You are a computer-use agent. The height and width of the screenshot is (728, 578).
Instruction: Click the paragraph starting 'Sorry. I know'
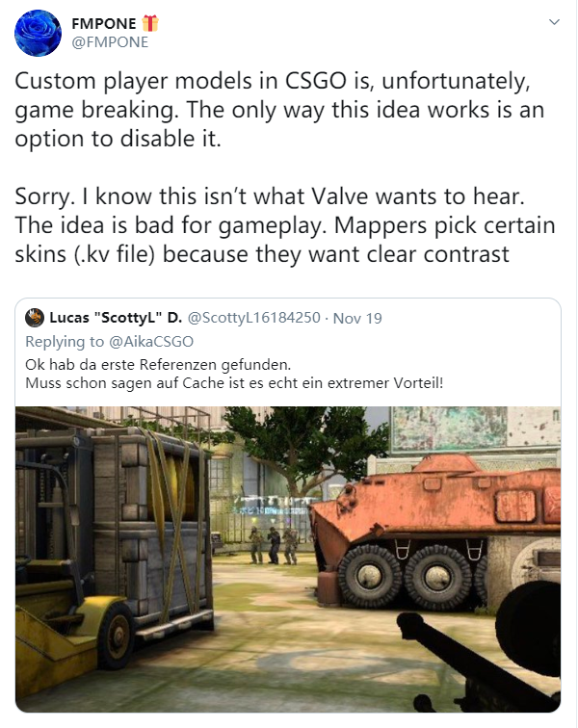(285, 225)
